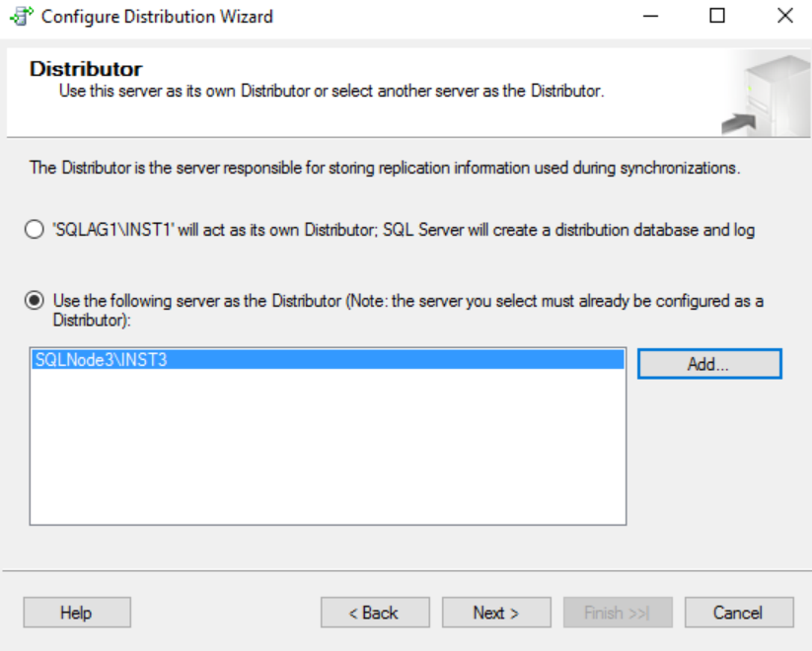Click the 'Configure Distribution Wizard' title text
The width and height of the screenshot is (812, 651).
pyautogui.click(x=157, y=16)
